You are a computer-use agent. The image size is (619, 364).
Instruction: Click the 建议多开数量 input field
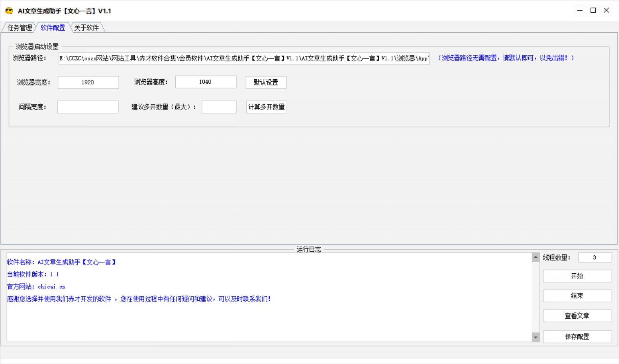click(219, 107)
